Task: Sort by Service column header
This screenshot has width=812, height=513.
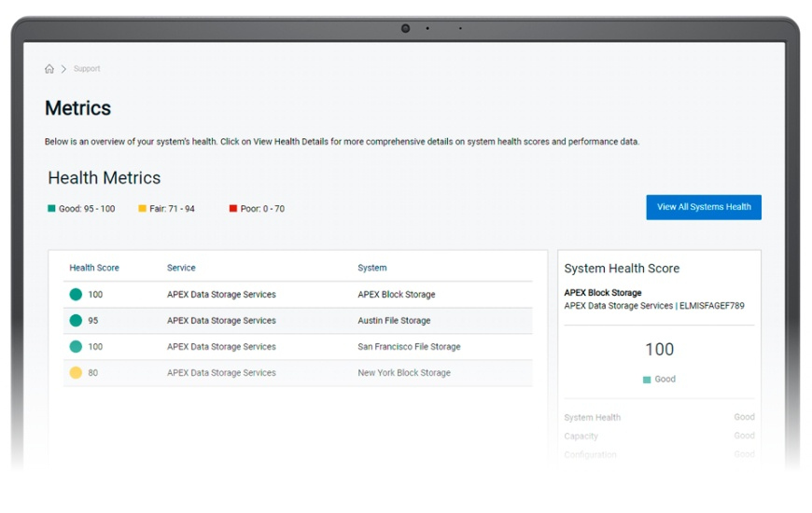Action: point(181,268)
